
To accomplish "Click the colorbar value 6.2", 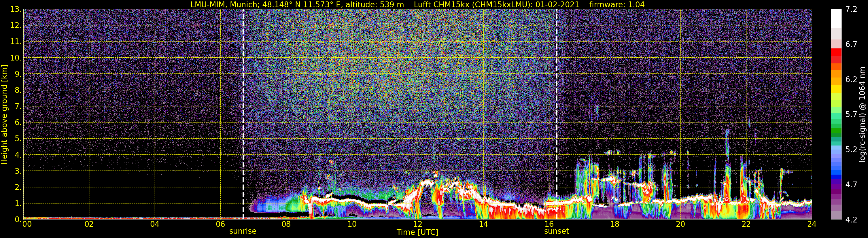I will [851, 79].
